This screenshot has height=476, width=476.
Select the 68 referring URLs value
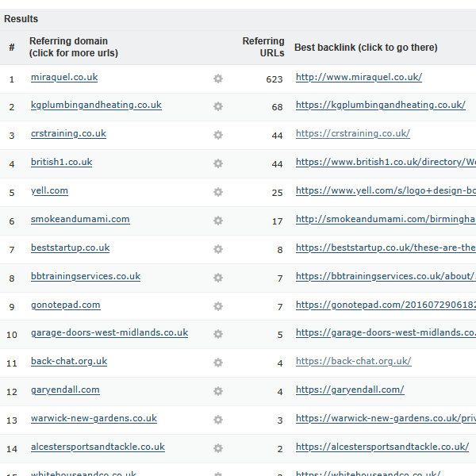(x=277, y=107)
